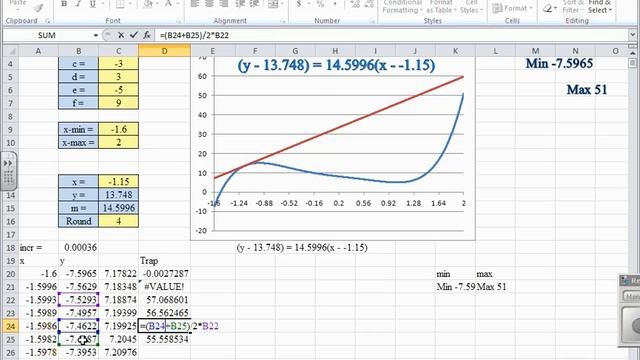This screenshot has height=360, width=640.
Task: Open Font group dialog launcher
Action: pos(178,21)
